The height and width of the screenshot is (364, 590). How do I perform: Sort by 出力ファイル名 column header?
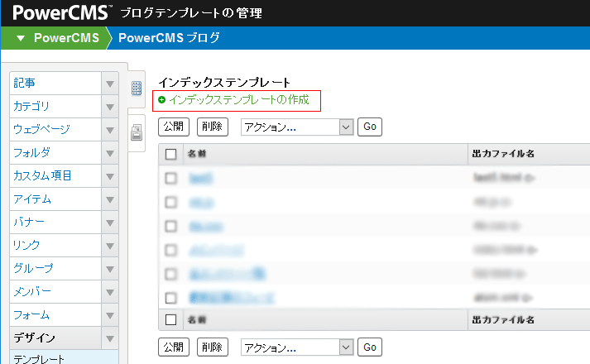[x=503, y=154]
